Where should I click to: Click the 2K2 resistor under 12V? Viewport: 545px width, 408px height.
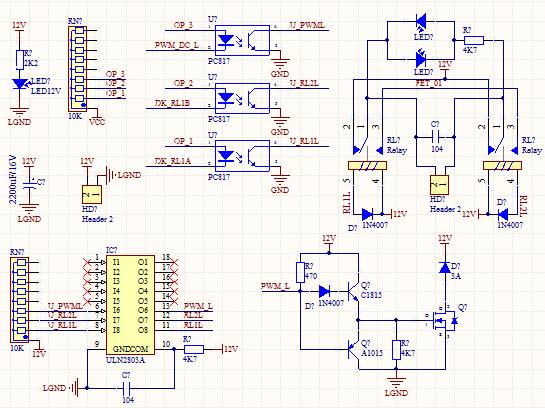point(20,60)
